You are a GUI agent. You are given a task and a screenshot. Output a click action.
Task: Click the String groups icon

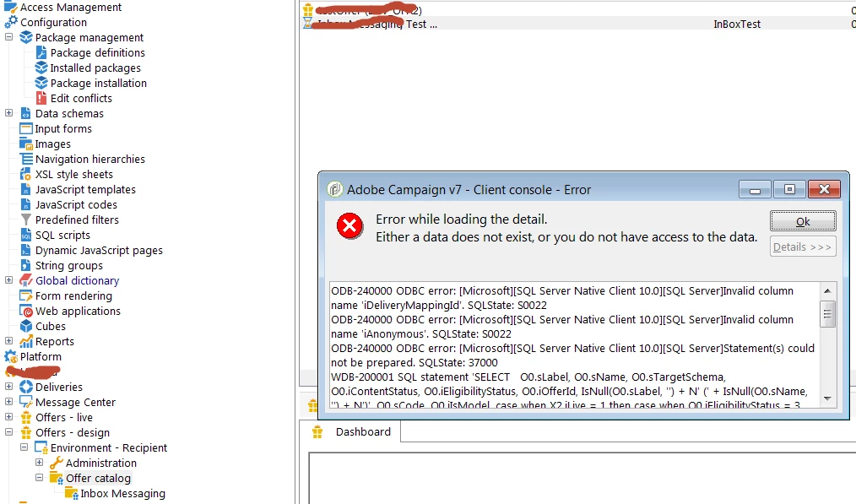coord(25,265)
